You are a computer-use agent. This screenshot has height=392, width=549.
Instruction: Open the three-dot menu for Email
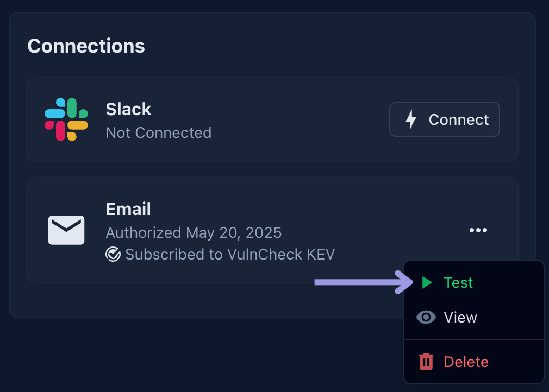[x=478, y=230]
